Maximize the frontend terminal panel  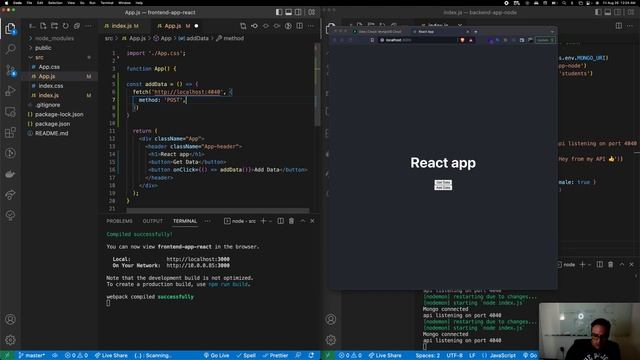302,221
